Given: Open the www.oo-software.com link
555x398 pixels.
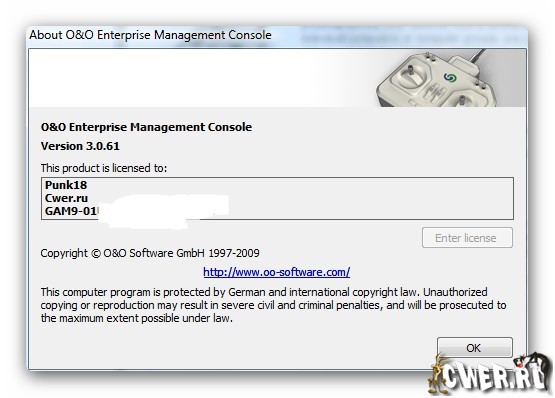Looking at the screenshot, I should [x=276, y=272].
